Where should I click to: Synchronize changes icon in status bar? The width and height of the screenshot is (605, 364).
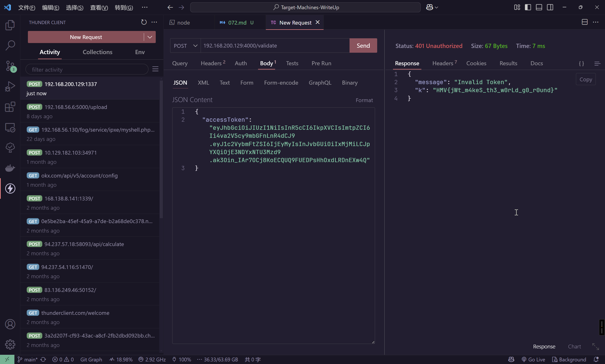point(43,360)
